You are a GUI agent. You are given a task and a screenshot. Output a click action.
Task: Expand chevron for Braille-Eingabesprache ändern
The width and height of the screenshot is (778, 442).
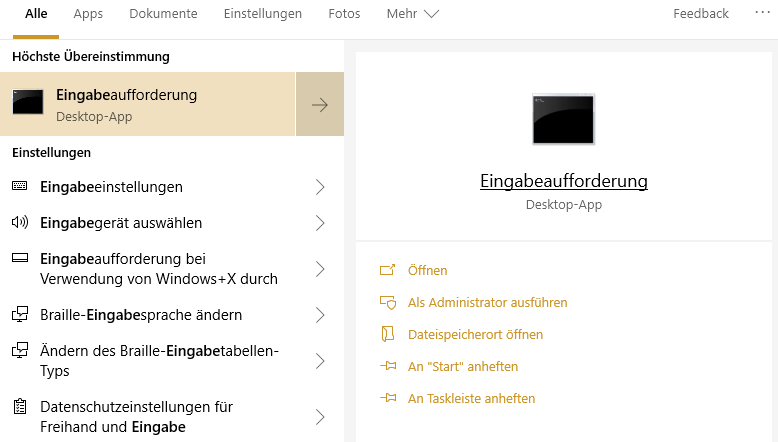click(320, 315)
